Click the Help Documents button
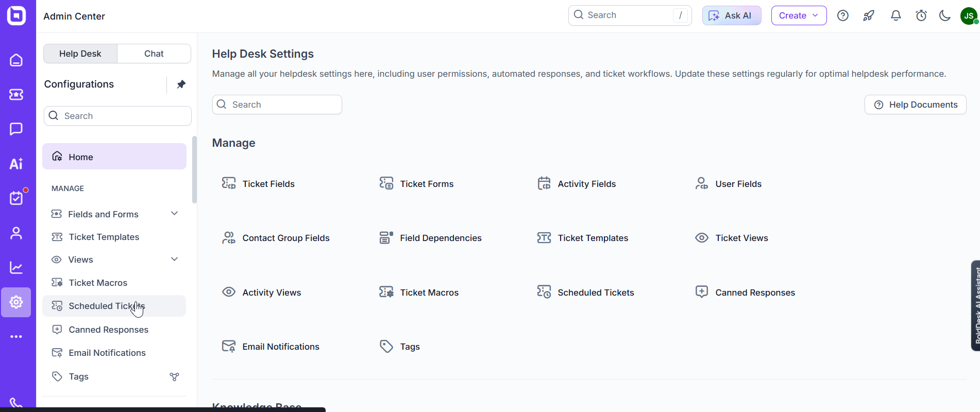This screenshot has width=980, height=412. pyautogui.click(x=915, y=105)
